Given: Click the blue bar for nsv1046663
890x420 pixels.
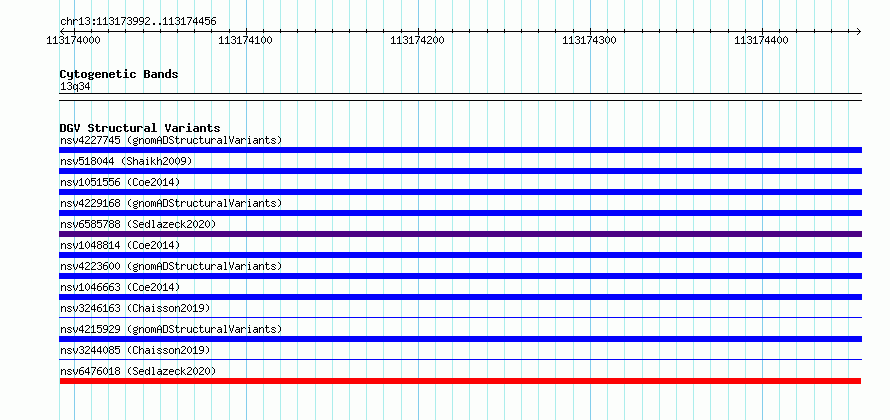Looking at the screenshot, I should (460, 297).
